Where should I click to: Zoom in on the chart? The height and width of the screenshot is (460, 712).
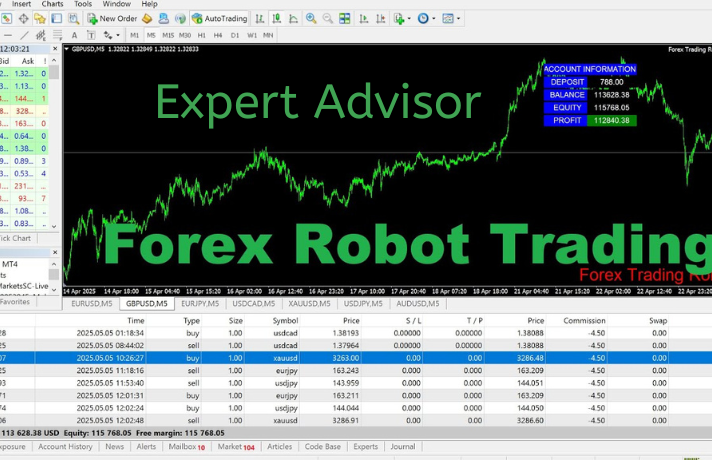311,19
